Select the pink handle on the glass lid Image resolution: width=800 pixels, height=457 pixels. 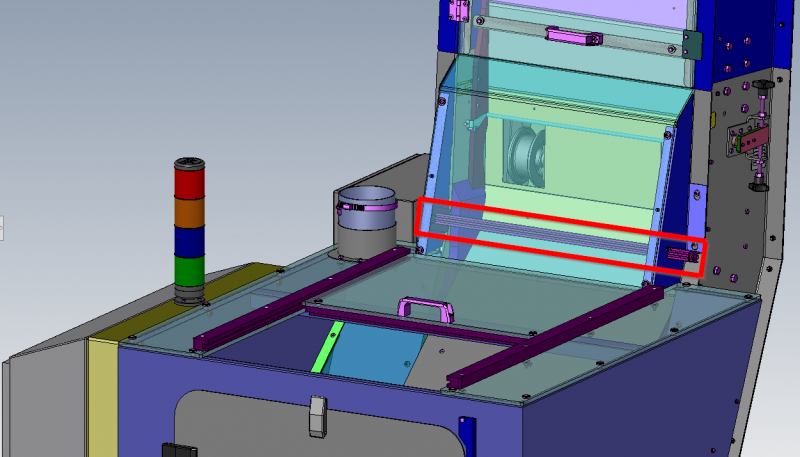(427, 306)
